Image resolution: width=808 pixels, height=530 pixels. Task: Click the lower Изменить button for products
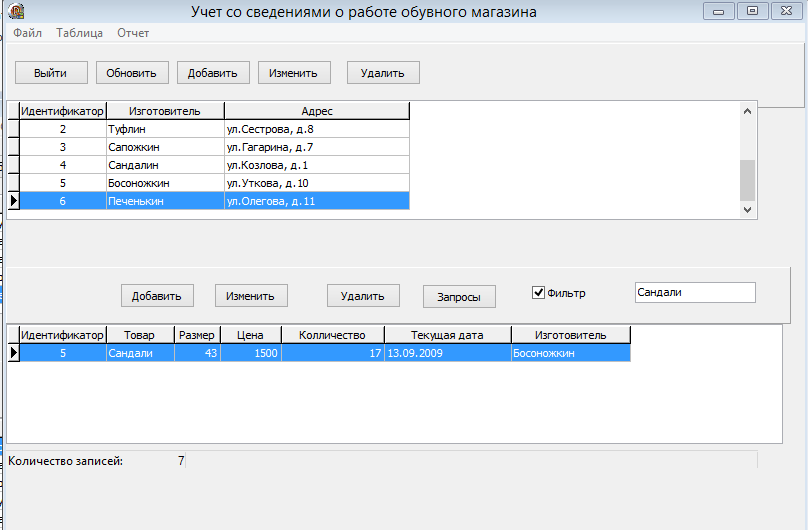[251, 296]
